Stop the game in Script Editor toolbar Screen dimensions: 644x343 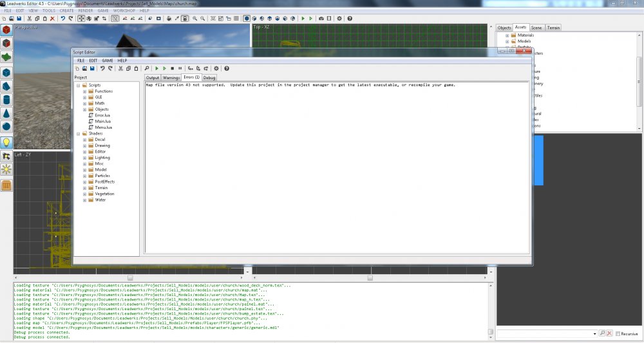(172, 68)
